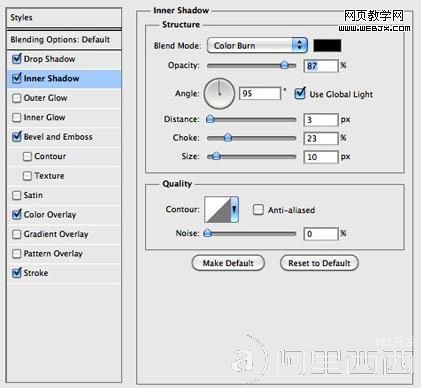Click the Opacity value field showing 87
This screenshot has height=388, width=421.
coord(321,66)
